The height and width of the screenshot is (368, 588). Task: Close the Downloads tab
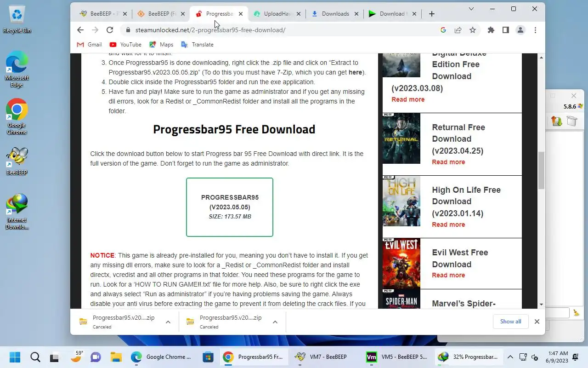(x=356, y=14)
